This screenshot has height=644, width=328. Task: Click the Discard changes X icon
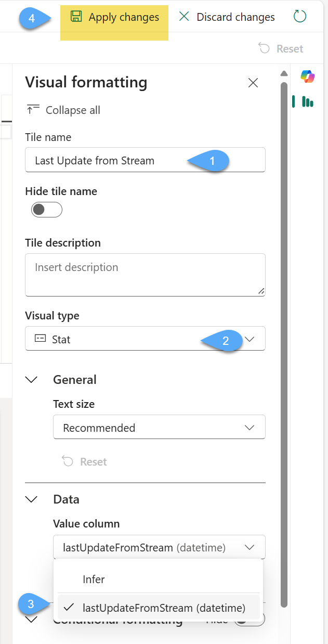184,17
